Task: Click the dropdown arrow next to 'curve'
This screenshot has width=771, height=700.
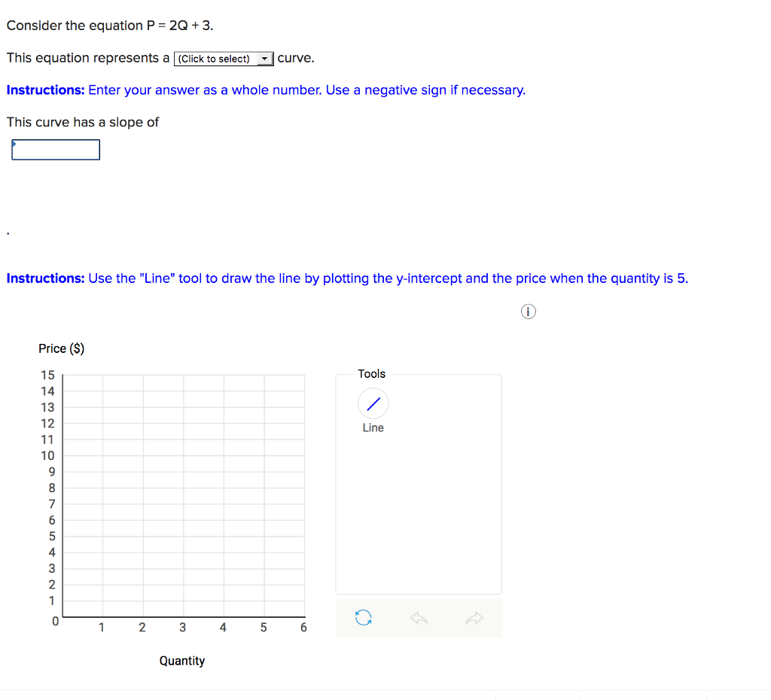Action: 265,58
